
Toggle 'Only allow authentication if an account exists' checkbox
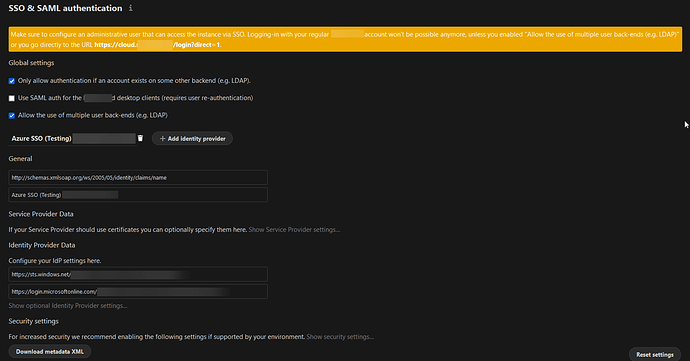pos(12,81)
